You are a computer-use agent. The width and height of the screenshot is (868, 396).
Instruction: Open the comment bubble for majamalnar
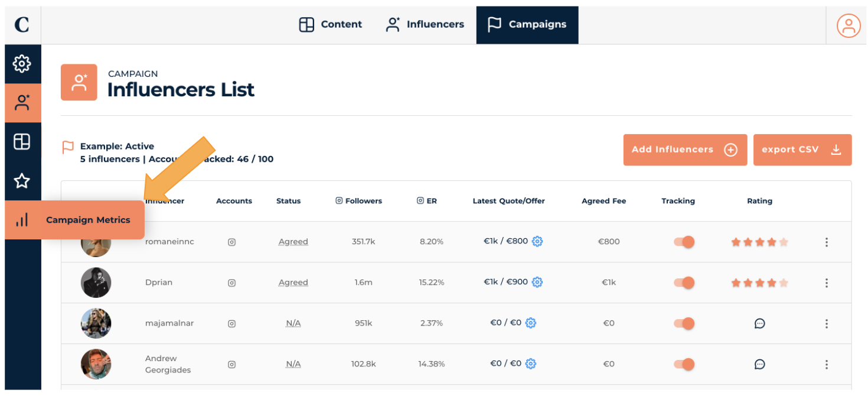[x=759, y=323]
